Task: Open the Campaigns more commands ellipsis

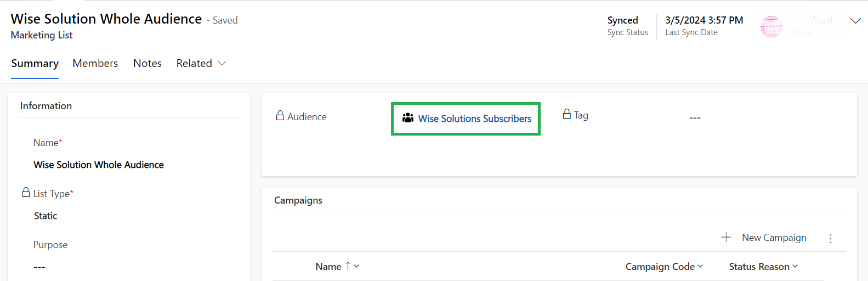Action: click(x=831, y=238)
